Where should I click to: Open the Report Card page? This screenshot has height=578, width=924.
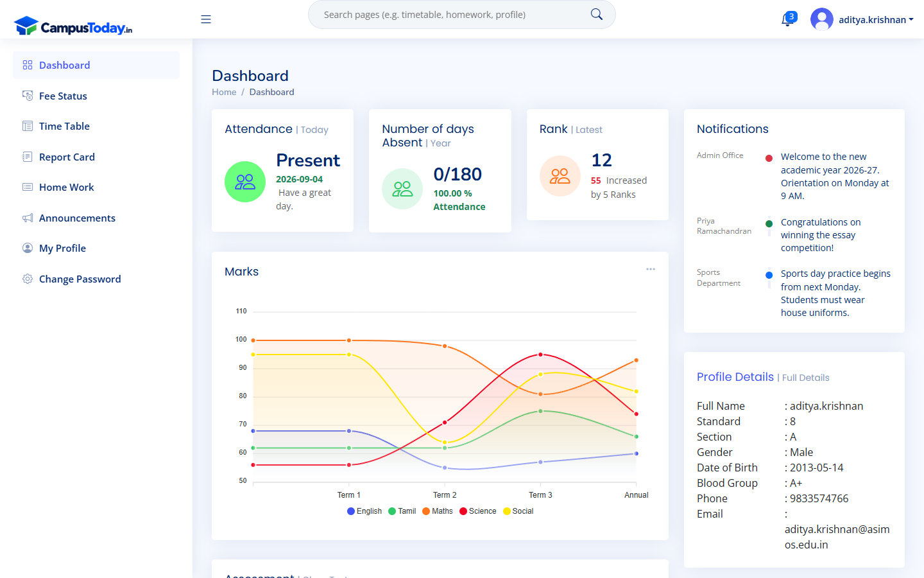pos(96,157)
